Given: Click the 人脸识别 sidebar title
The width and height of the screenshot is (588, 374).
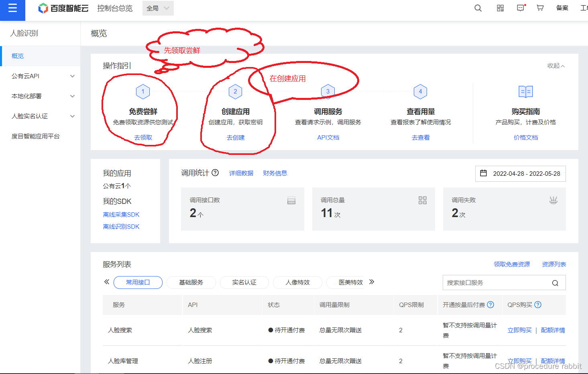Looking at the screenshot, I should 24,33.
